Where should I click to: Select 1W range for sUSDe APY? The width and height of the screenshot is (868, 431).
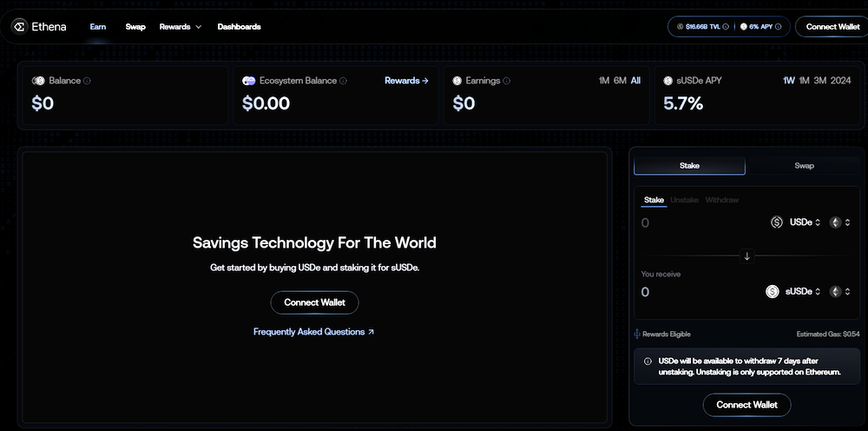(x=789, y=81)
